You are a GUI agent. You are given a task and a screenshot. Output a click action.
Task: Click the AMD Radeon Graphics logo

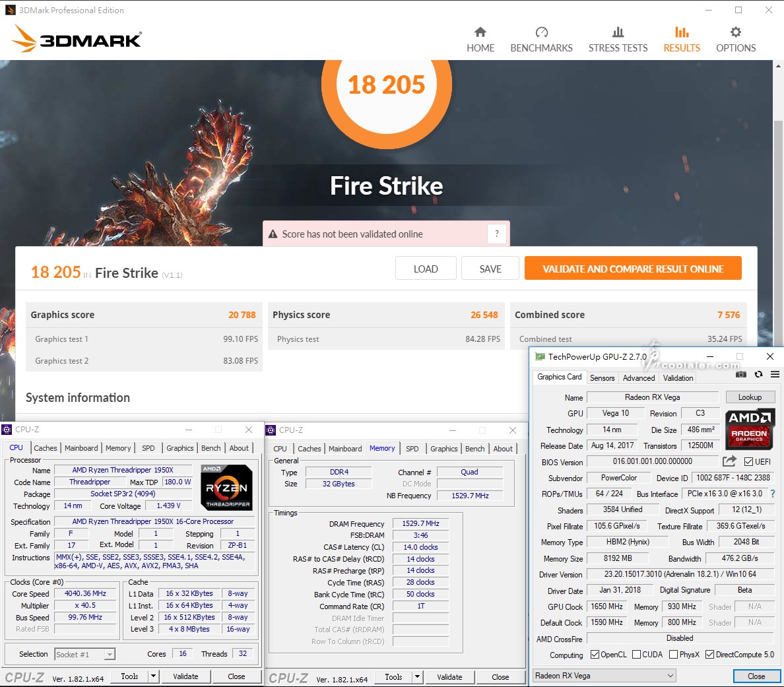pos(750,428)
